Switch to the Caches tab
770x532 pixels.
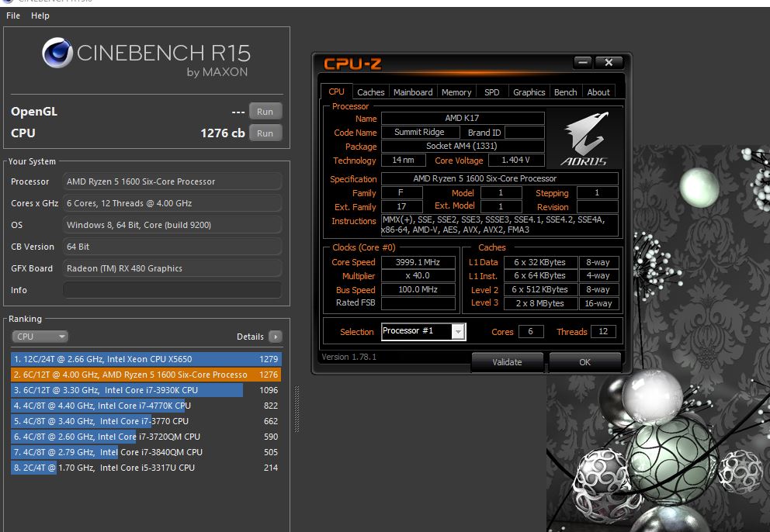pyautogui.click(x=370, y=92)
